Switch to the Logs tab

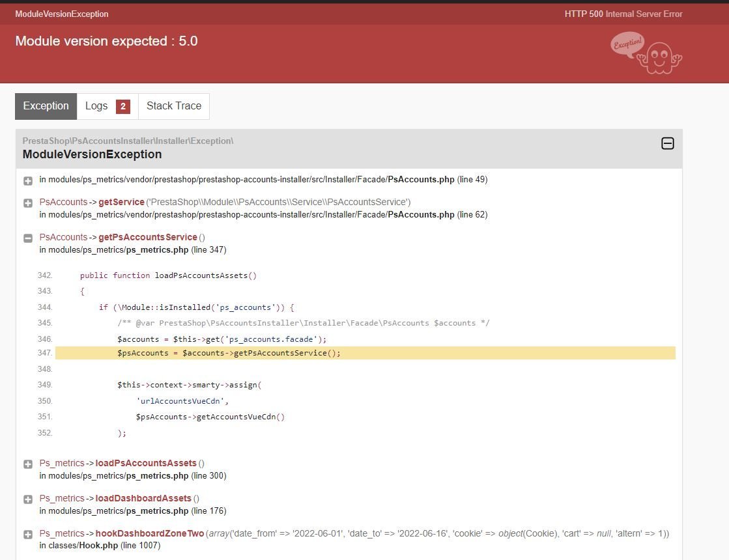click(x=107, y=106)
